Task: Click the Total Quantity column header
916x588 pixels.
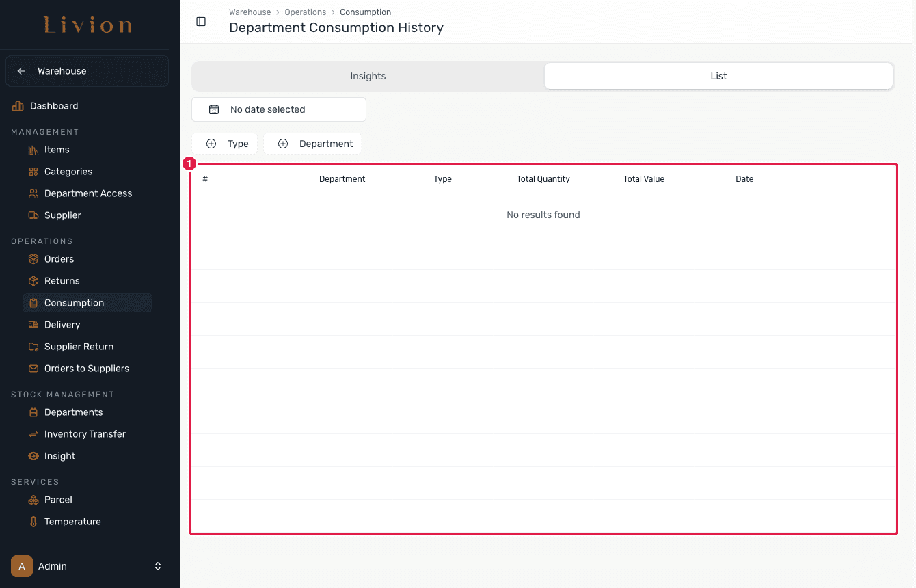Action: [x=543, y=179]
